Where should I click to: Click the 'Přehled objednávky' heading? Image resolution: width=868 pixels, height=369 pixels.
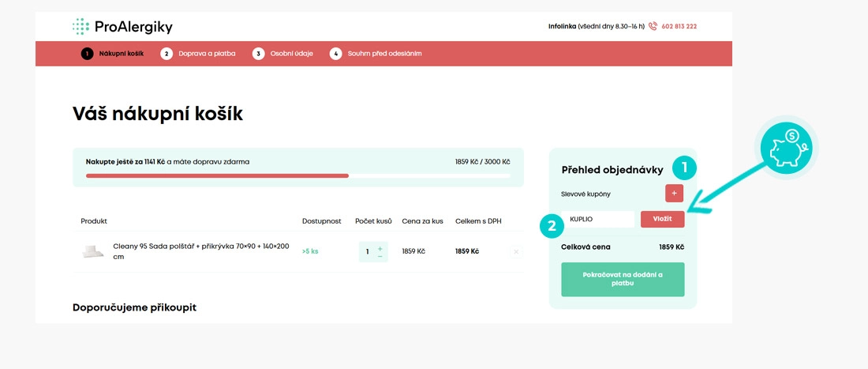point(612,170)
